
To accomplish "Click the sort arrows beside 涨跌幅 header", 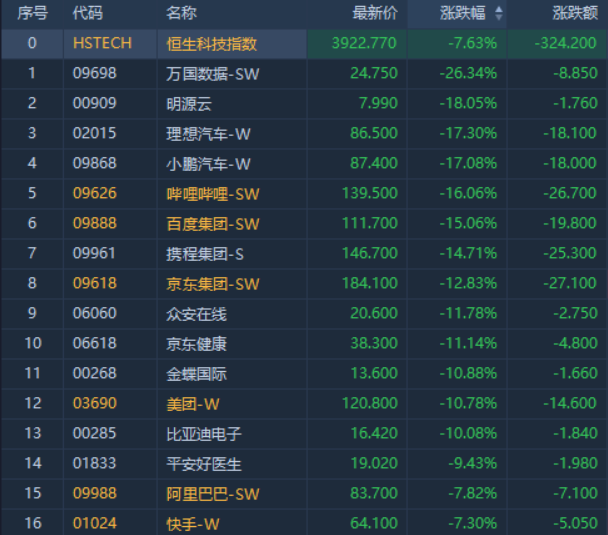I will click(499, 13).
